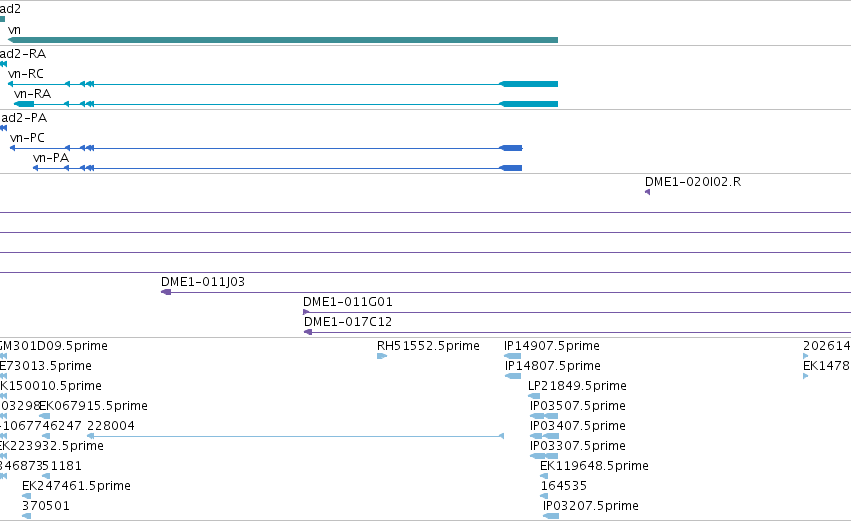Click the EK067915.5prime EST label
Image resolution: width=851 pixels, height=521 pixels.
coord(94,406)
